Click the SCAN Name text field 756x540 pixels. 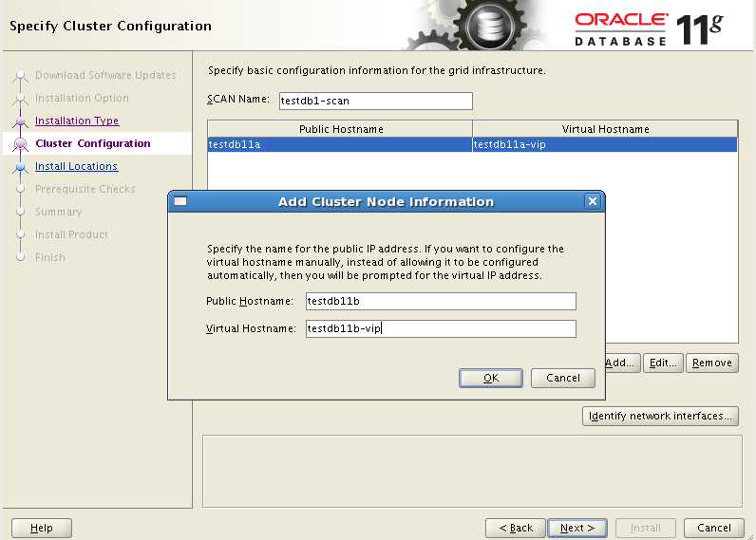point(375,101)
